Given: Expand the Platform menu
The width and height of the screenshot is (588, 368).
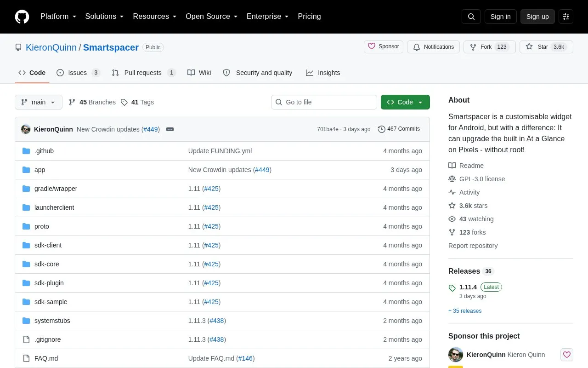Looking at the screenshot, I should tap(58, 17).
